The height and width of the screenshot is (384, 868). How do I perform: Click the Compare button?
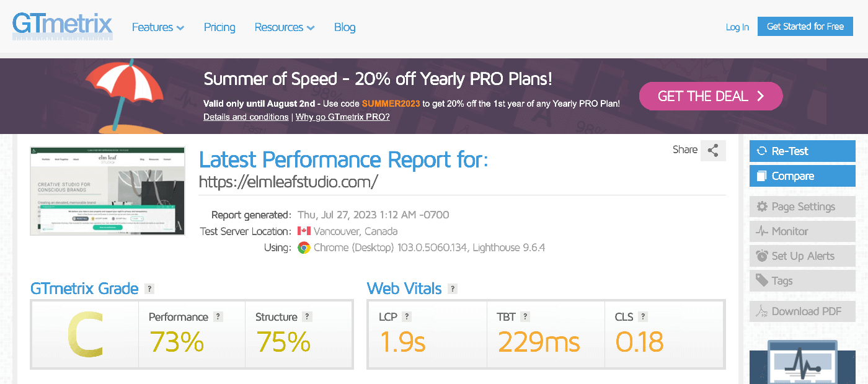point(802,176)
